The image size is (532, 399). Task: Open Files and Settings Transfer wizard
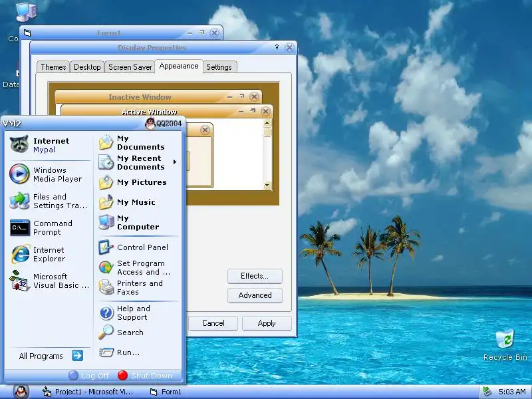(47, 201)
